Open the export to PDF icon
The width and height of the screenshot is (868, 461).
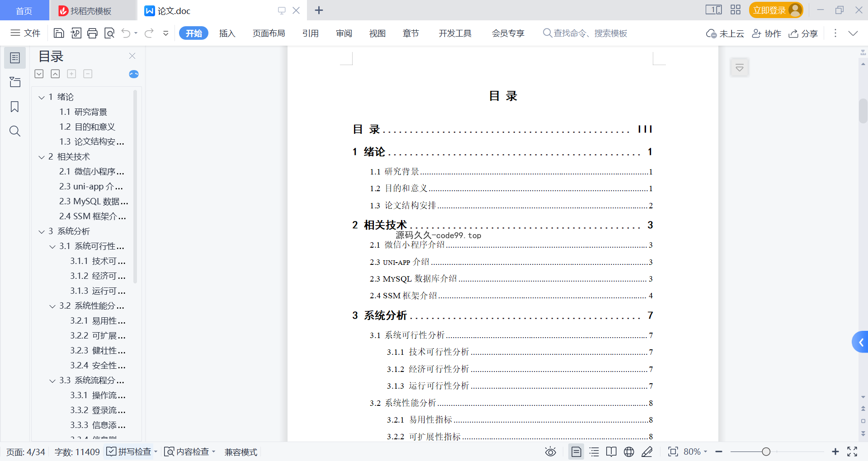(76, 33)
